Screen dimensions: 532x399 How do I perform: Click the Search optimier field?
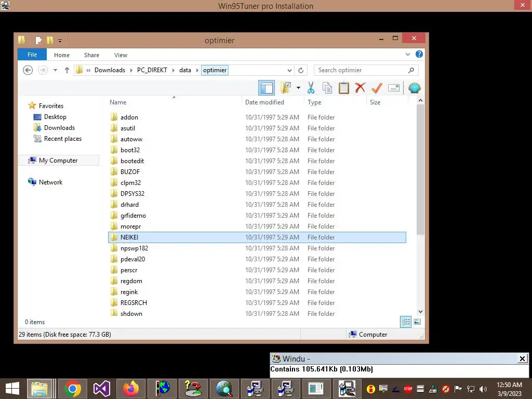pos(366,70)
